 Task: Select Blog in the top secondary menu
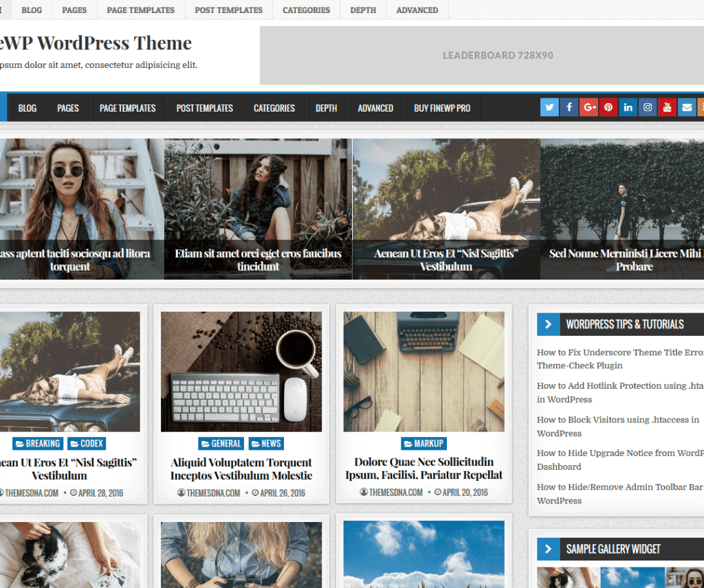point(32,10)
